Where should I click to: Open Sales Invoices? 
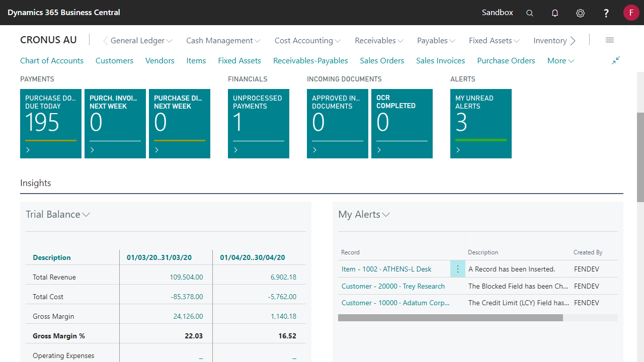[x=441, y=61]
